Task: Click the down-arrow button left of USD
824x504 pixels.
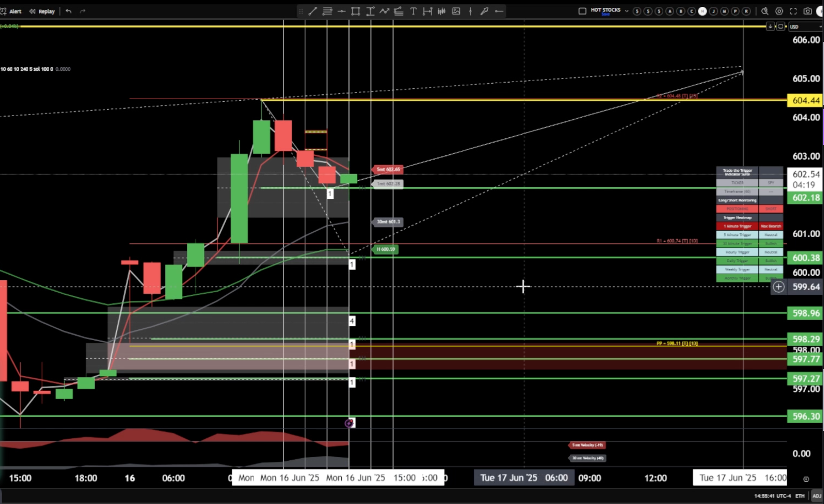Action: point(770,26)
